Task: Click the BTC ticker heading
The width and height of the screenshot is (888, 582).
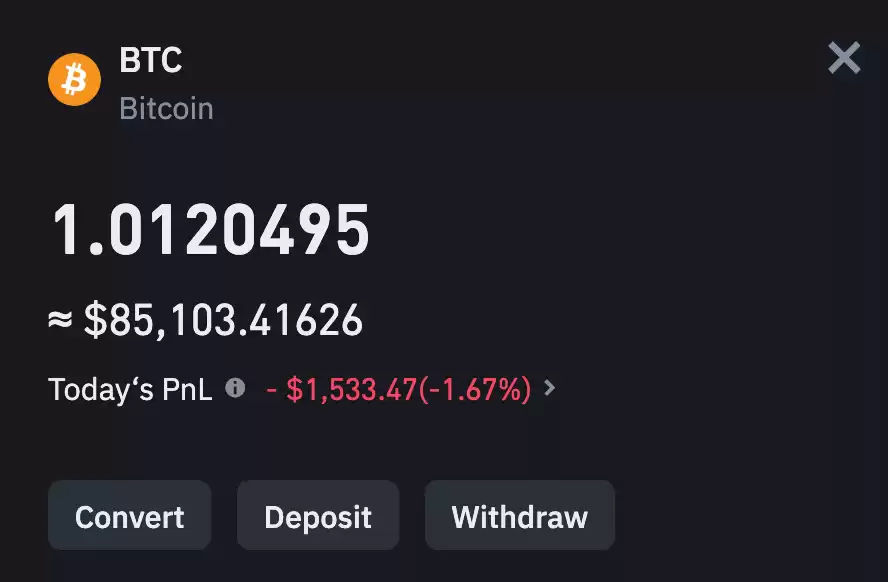Action: click(x=151, y=60)
